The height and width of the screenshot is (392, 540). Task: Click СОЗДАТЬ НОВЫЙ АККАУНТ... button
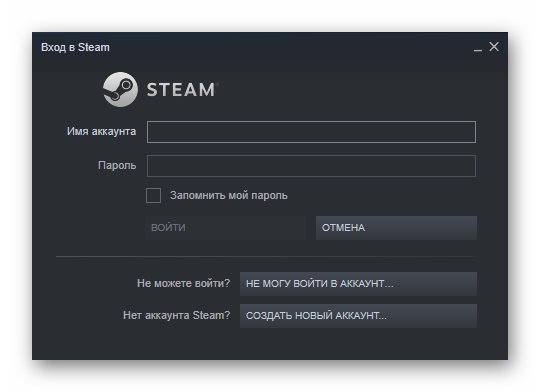tap(358, 316)
